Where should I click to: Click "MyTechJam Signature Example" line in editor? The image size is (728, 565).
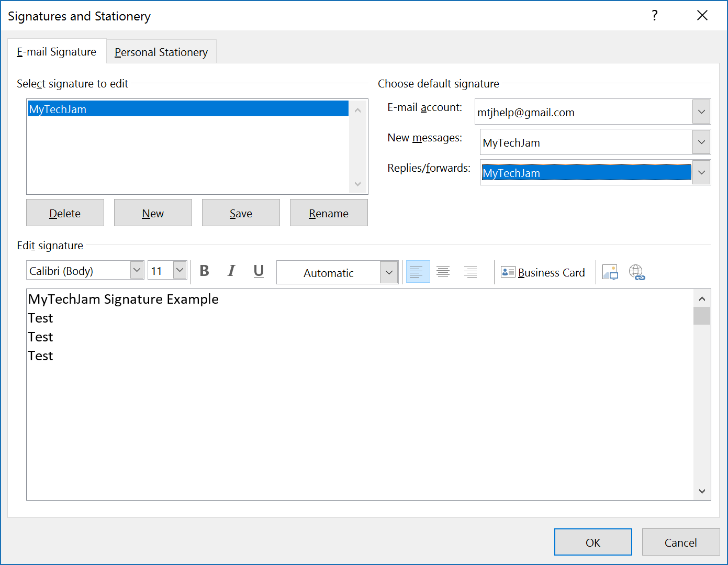point(124,299)
